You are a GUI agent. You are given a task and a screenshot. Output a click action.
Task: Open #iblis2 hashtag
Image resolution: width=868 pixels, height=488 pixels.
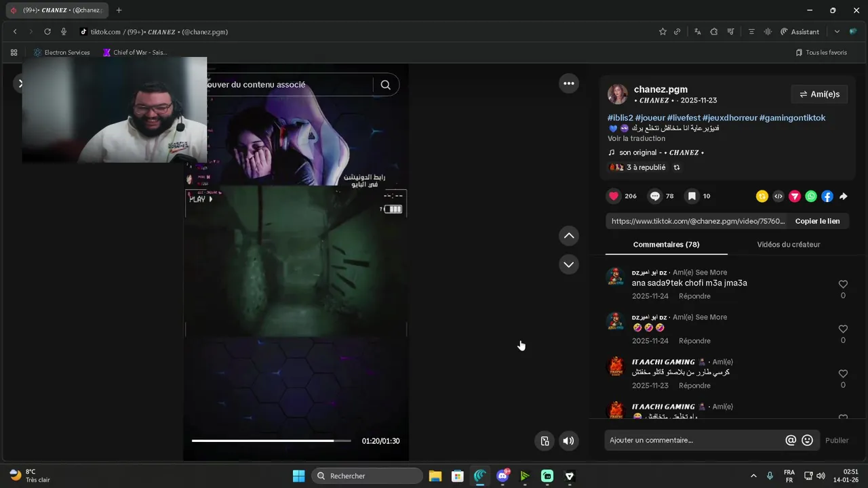(x=620, y=118)
